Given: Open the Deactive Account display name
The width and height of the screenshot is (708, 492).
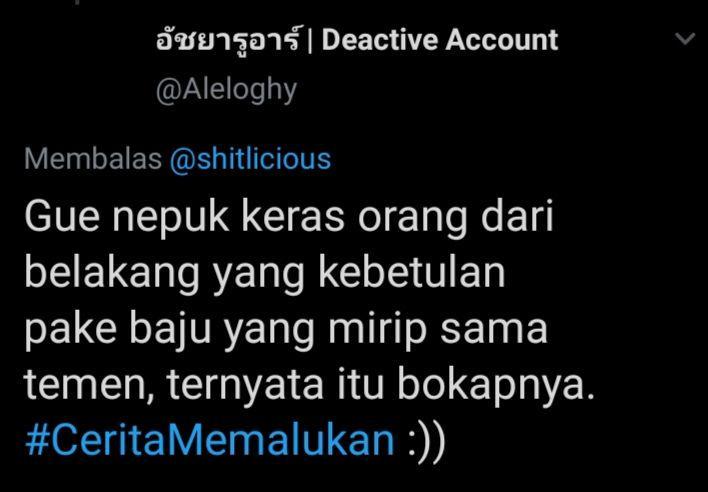Looking at the screenshot, I should click(440, 40).
